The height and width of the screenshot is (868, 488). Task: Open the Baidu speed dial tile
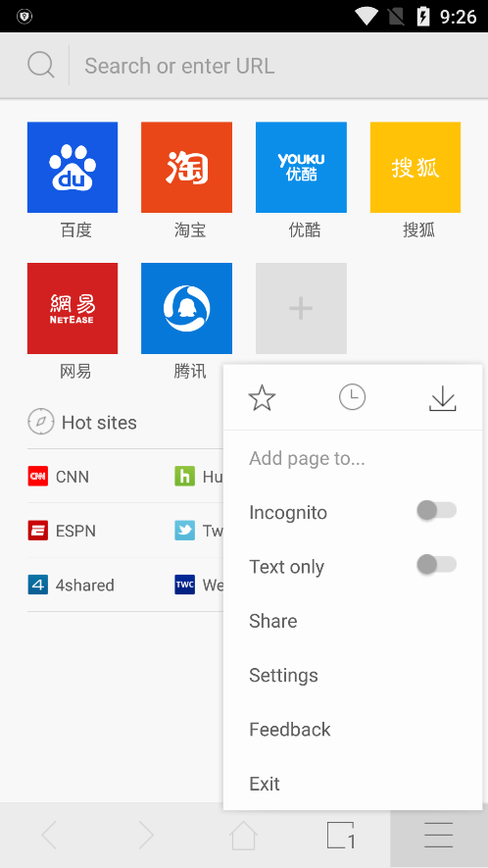[x=73, y=167]
